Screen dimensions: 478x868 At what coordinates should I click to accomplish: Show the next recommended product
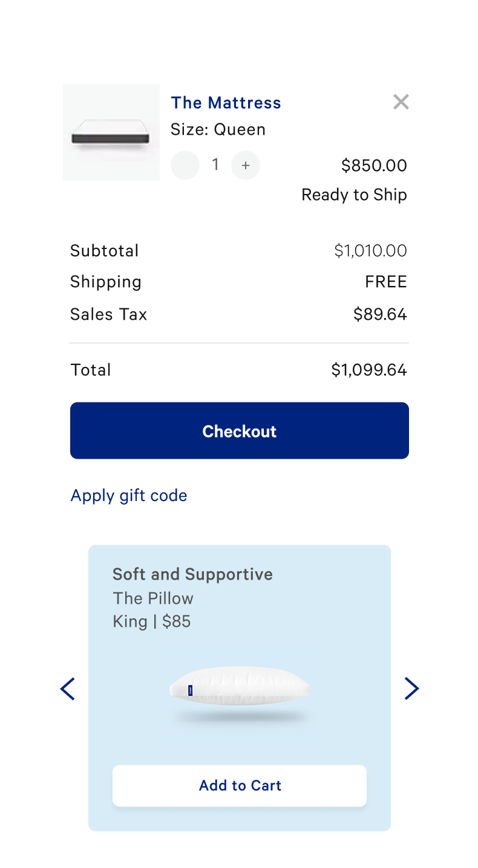coord(411,688)
